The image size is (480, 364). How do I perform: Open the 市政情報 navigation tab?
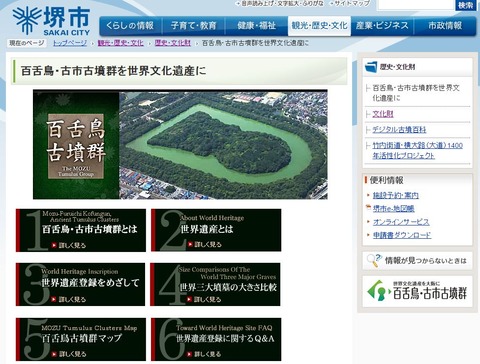[x=445, y=26]
